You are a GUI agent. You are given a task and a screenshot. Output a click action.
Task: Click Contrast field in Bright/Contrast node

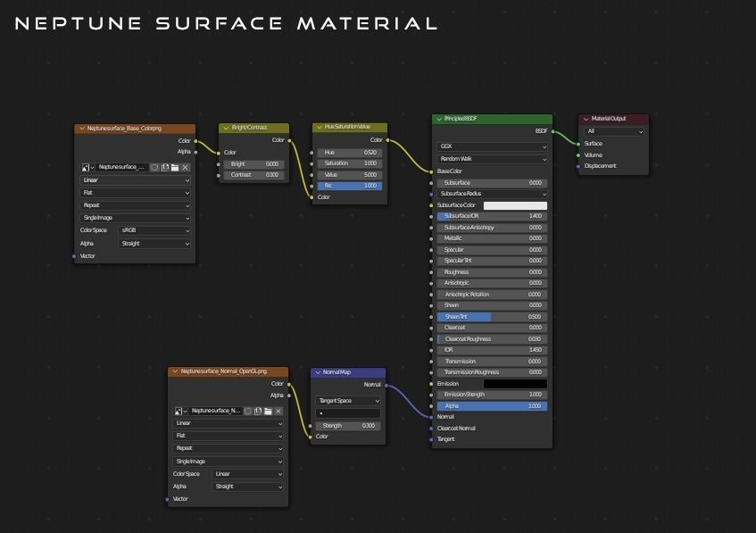point(253,175)
